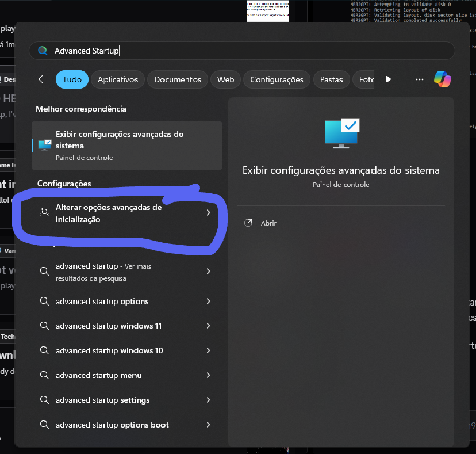Open the three-dots options menu
Image resolution: width=476 pixels, height=454 pixels.
pyautogui.click(x=420, y=79)
